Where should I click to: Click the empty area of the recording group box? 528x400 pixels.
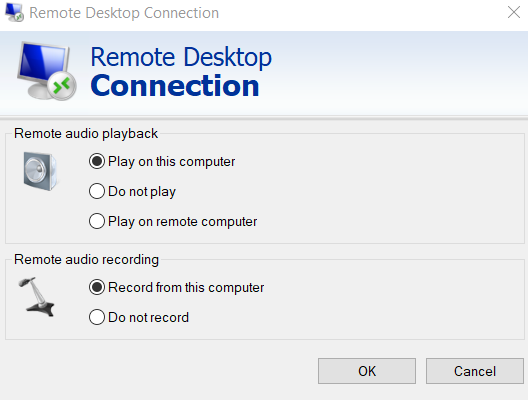point(387,301)
